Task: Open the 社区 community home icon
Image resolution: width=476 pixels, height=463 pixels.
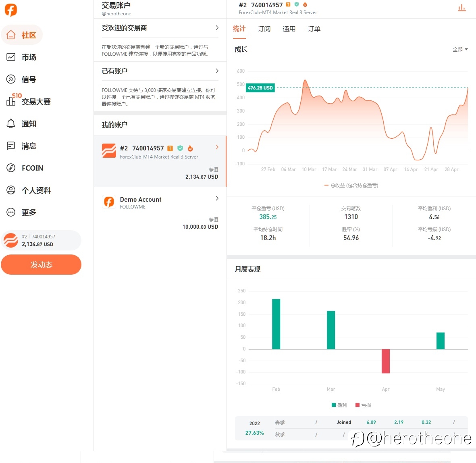Action: 11,35
